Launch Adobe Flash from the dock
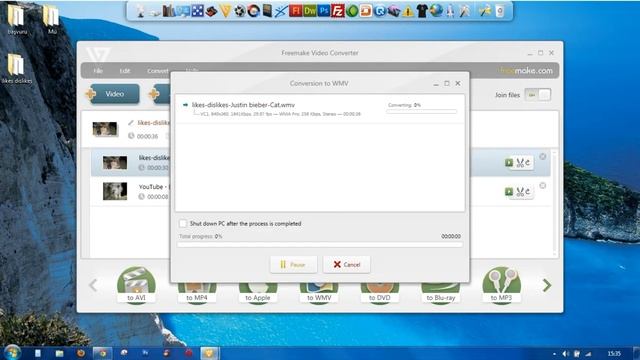This screenshot has width=640, height=360. coord(296,11)
